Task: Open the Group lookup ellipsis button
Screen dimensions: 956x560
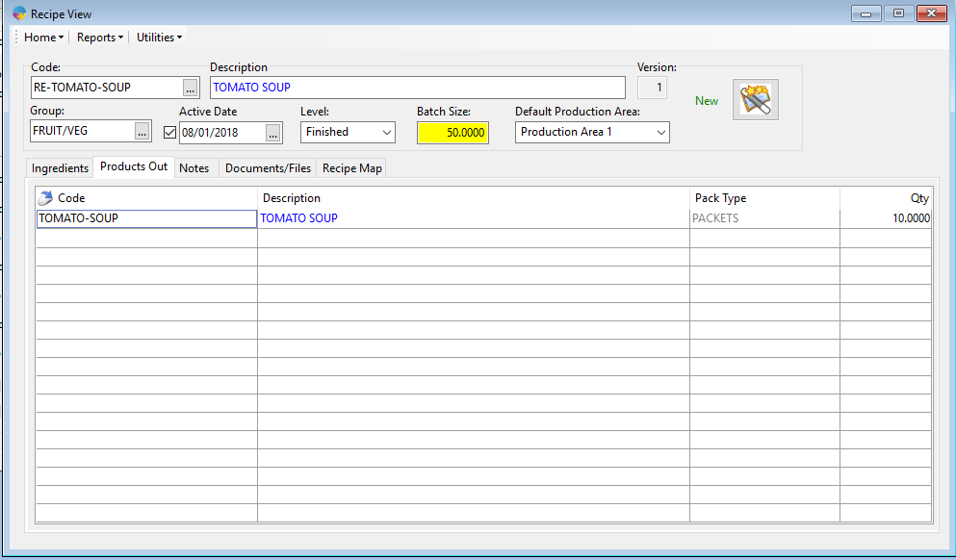Action: (x=142, y=131)
